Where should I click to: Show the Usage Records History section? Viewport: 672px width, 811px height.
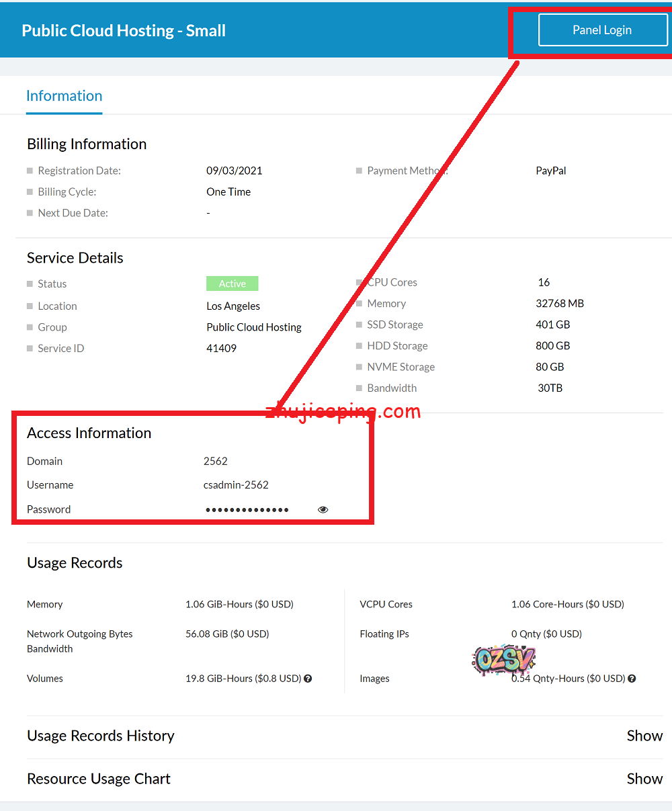(x=644, y=736)
